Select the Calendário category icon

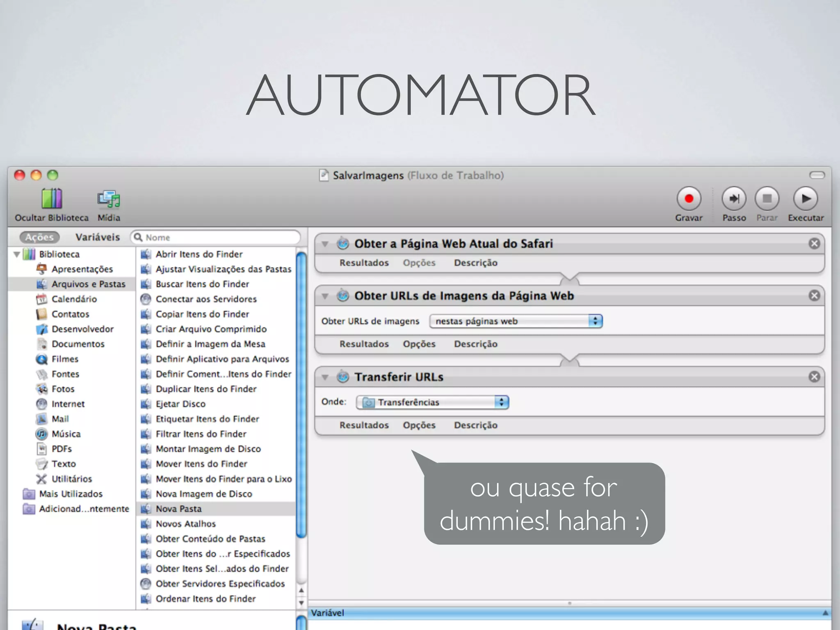click(x=41, y=299)
